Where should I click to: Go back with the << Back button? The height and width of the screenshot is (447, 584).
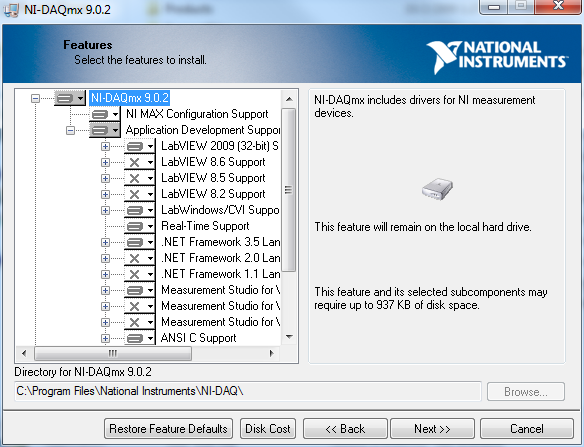click(345, 429)
